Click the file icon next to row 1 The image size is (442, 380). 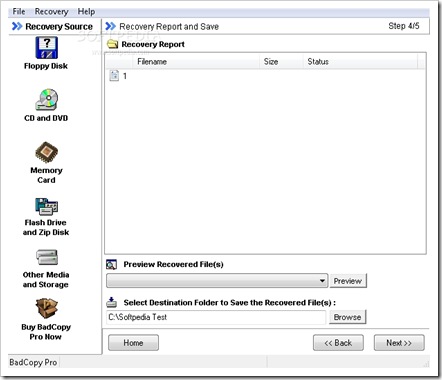coord(114,76)
